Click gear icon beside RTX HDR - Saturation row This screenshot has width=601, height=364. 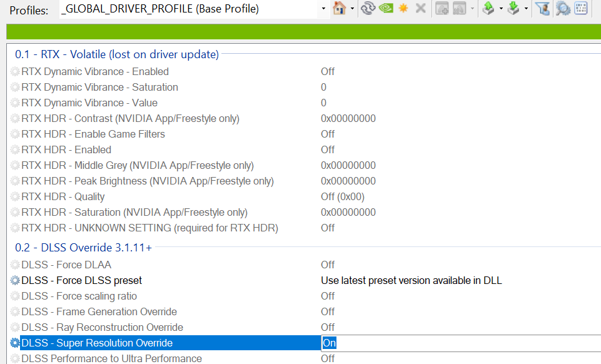click(15, 212)
